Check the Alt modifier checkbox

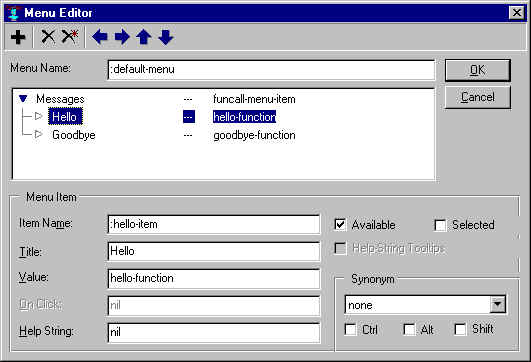[x=409, y=329]
